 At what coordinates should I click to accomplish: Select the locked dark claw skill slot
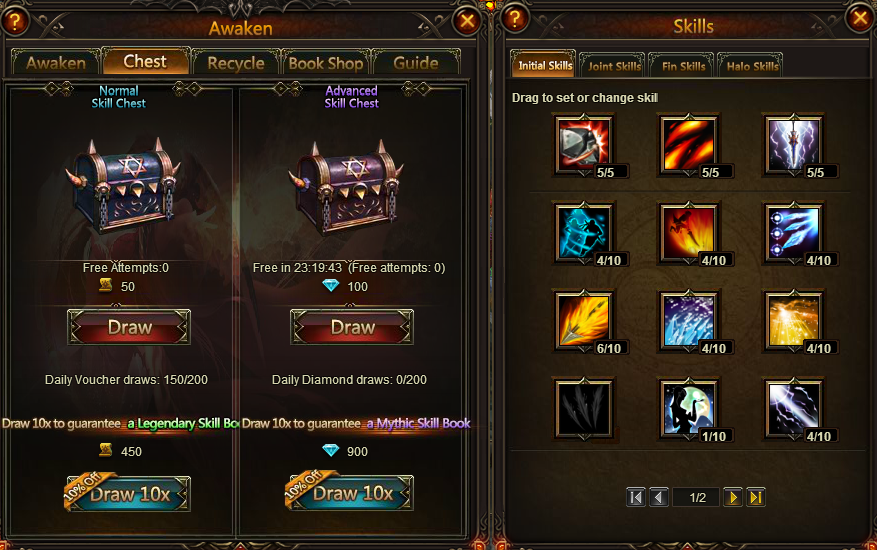584,408
